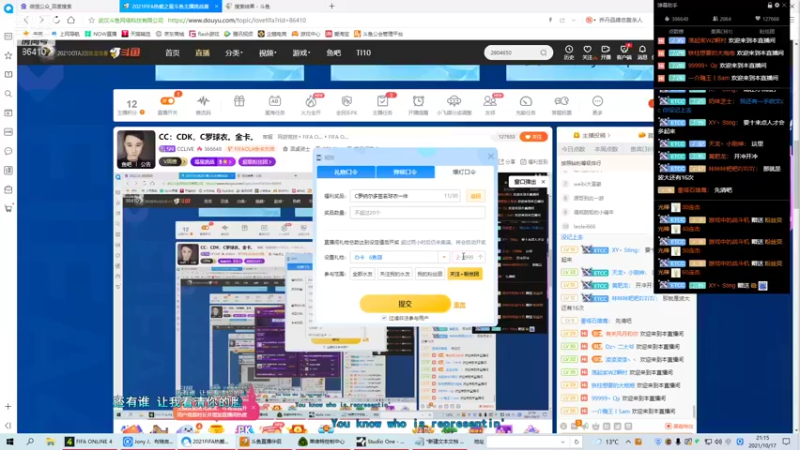Screen dimensions: 800x450
Task: Open FIFA ONLINE 4 in taskbar
Action: click(90, 441)
